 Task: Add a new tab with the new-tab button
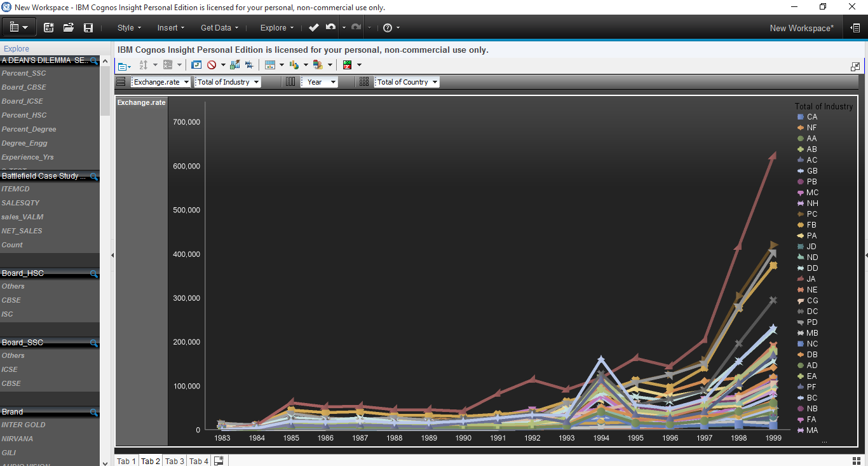[x=219, y=460]
